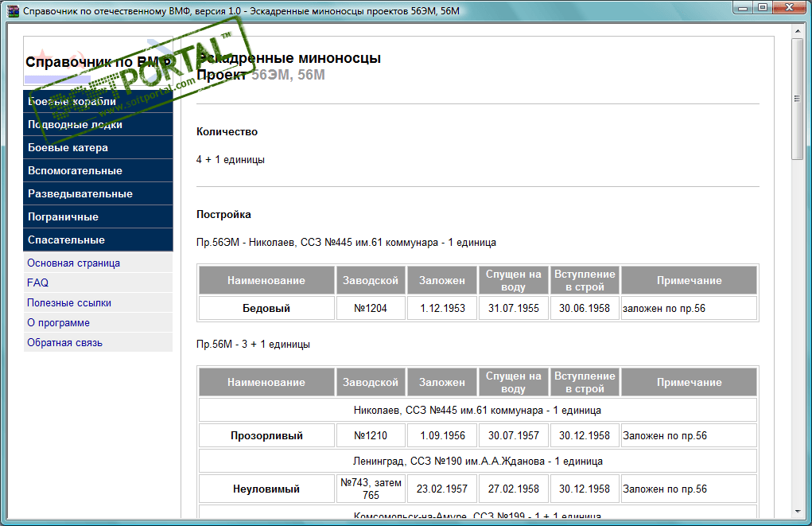Click the Справочник по ВМФ site logo
812x526 pixels.
pos(98,62)
